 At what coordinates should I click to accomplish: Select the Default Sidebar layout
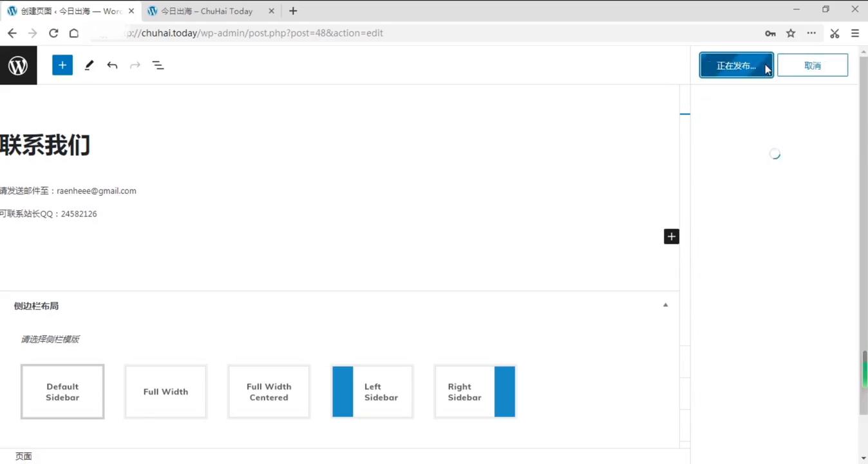click(62, 392)
